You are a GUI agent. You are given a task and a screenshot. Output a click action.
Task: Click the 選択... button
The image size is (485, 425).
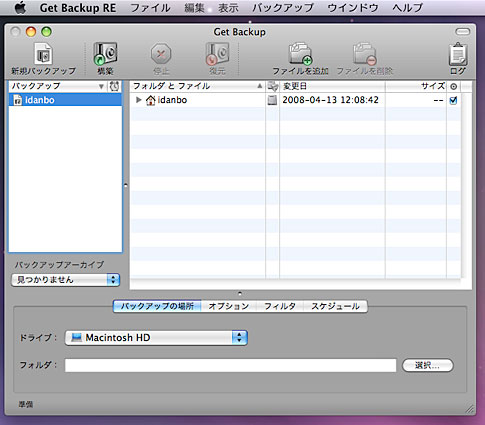click(x=428, y=365)
